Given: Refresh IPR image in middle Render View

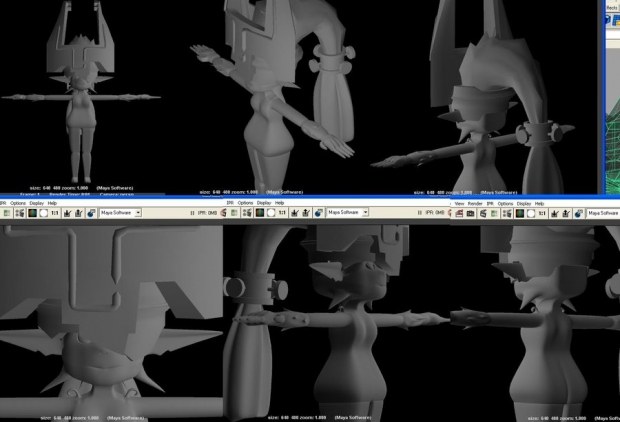Looking at the screenshot, I should click(x=234, y=213).
